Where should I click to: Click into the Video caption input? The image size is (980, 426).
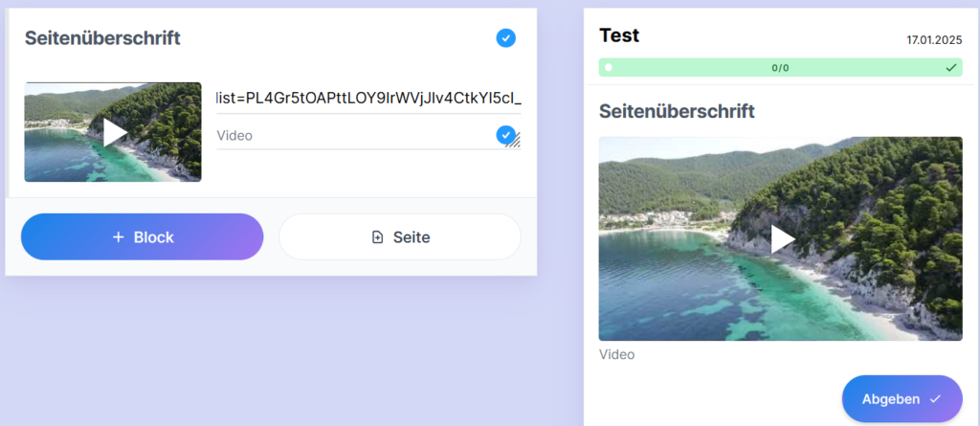[x=354, y=136]
